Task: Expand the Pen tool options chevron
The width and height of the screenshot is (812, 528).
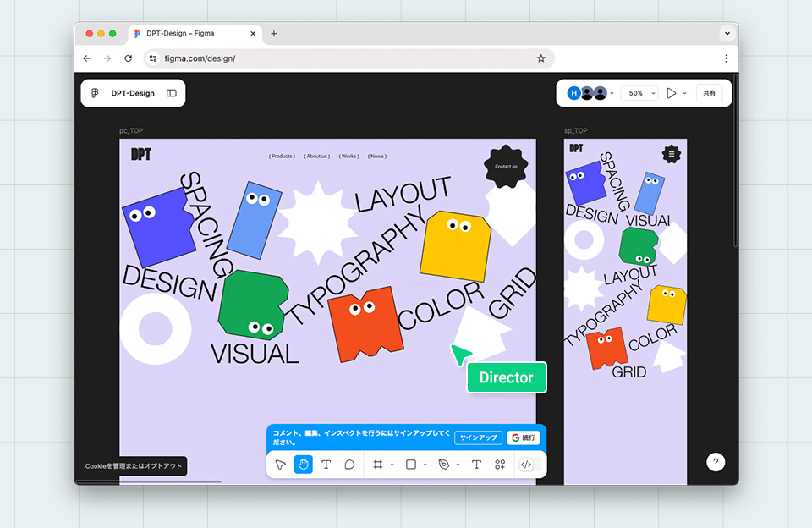Action: tap(458, 465)
